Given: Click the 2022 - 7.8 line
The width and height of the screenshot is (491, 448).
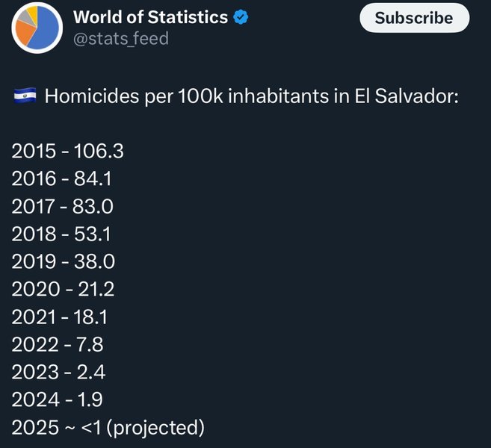Looking at the screenshot, I should coord(58,345).
